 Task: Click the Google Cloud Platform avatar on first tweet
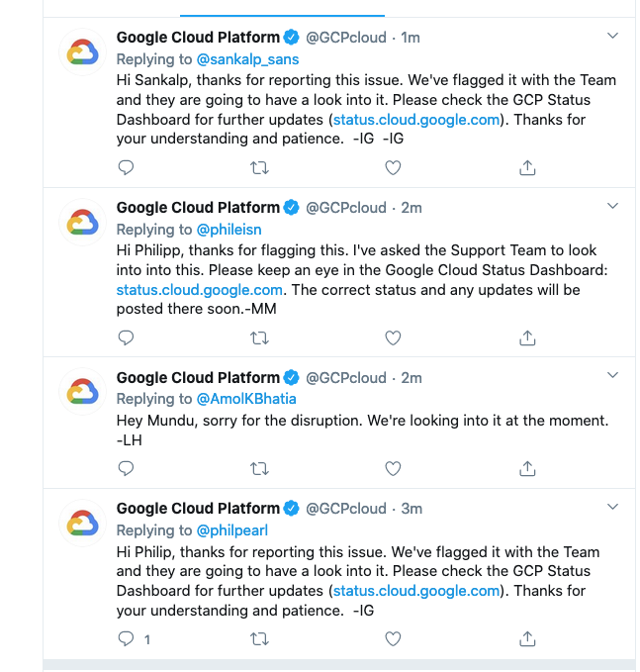point(83,52)
